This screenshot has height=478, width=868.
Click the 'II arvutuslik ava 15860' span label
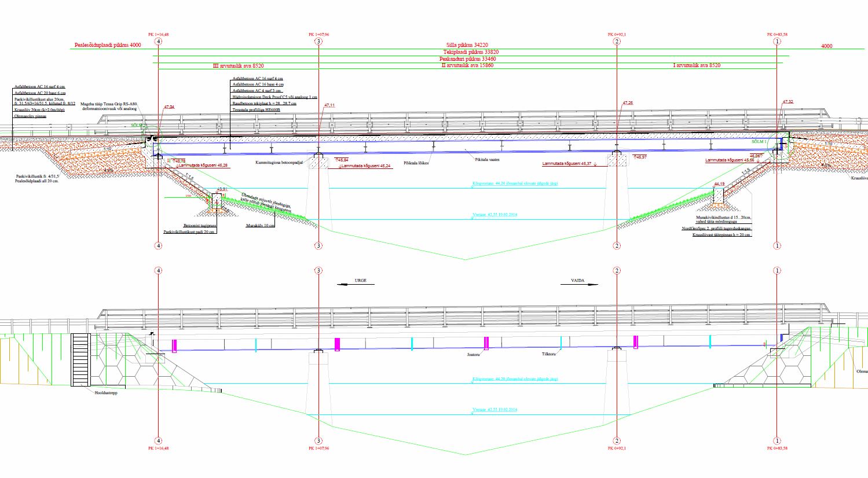coord(467,66)
